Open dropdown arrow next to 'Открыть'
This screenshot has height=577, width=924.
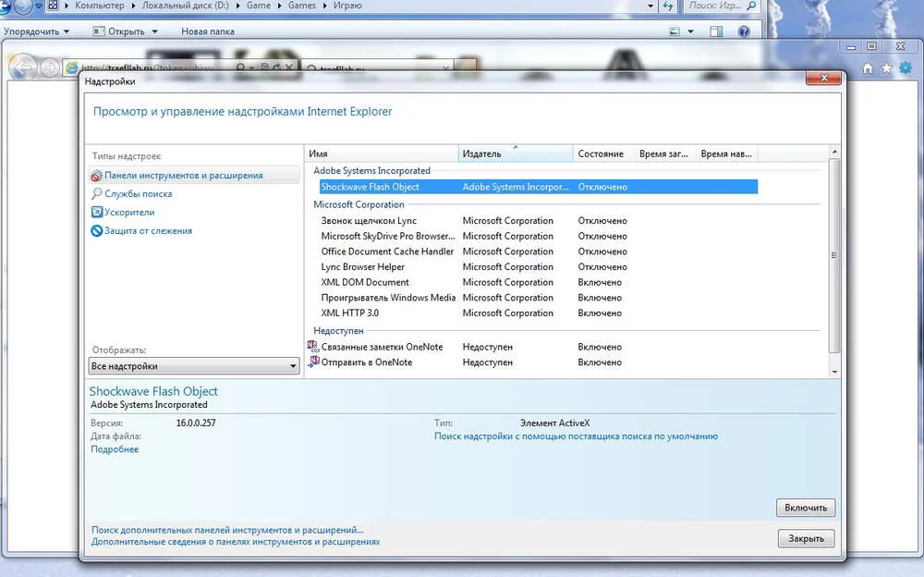[x=154, y=31]
